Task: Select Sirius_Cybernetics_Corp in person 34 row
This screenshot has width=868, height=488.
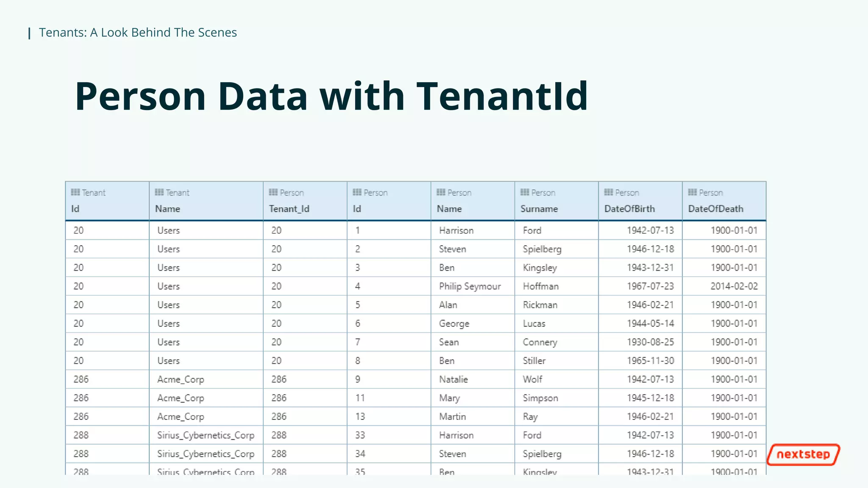Action: pyautogui.click(x=206, y=454)
